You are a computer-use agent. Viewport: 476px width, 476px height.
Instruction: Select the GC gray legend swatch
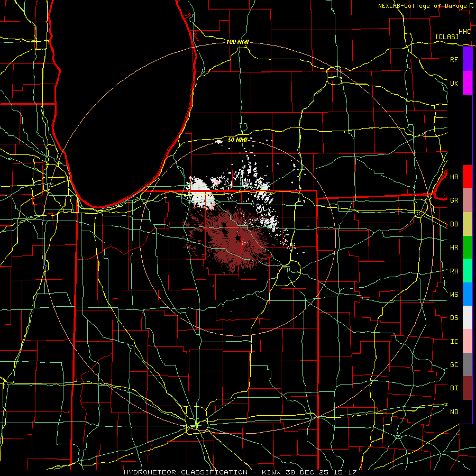(467, 364)
